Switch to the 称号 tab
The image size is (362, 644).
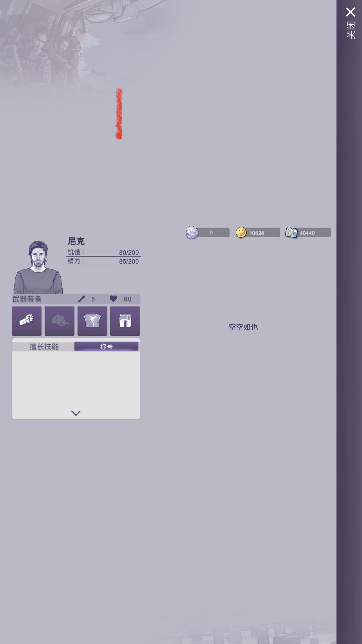pyautogui.click(x=106, y=346)
